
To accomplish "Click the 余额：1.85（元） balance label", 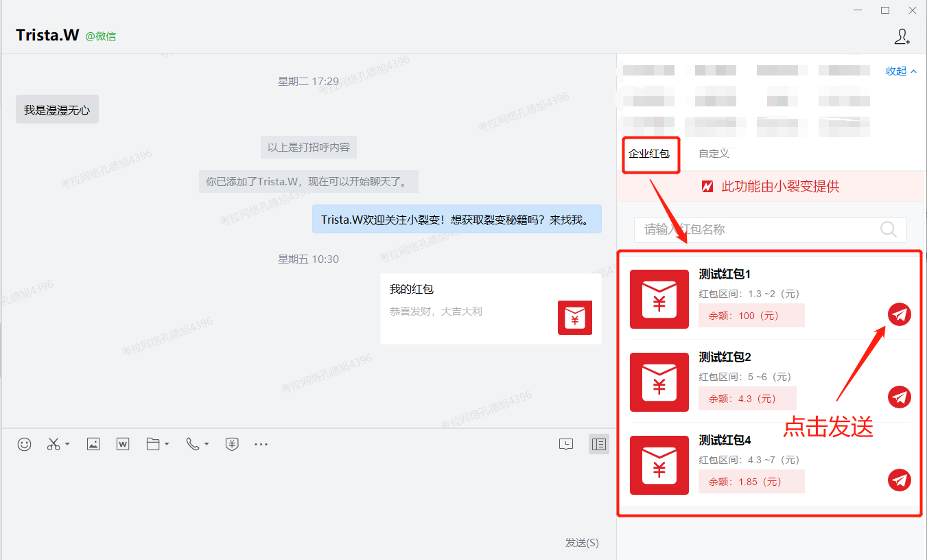I will (751, 482).
